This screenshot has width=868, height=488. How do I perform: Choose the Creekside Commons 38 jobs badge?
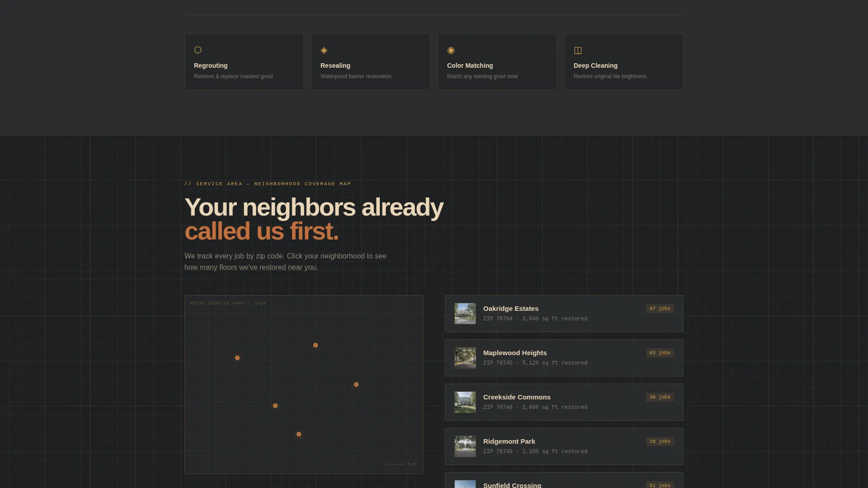point(660,397)
